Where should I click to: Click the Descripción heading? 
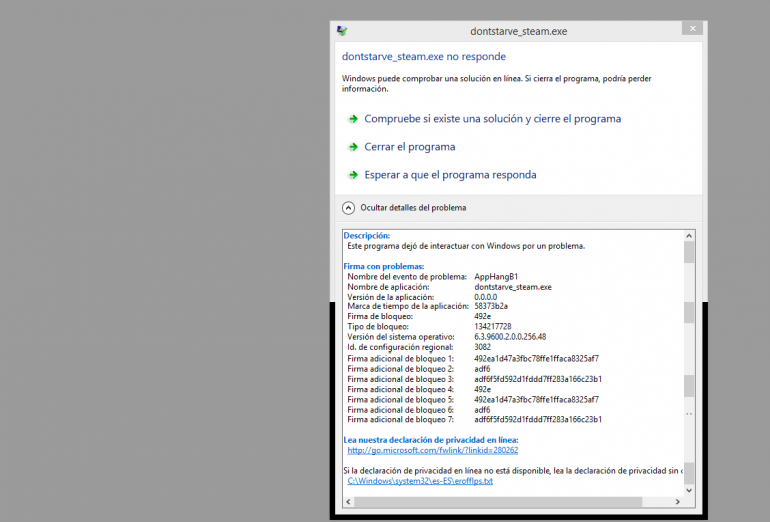366,236
